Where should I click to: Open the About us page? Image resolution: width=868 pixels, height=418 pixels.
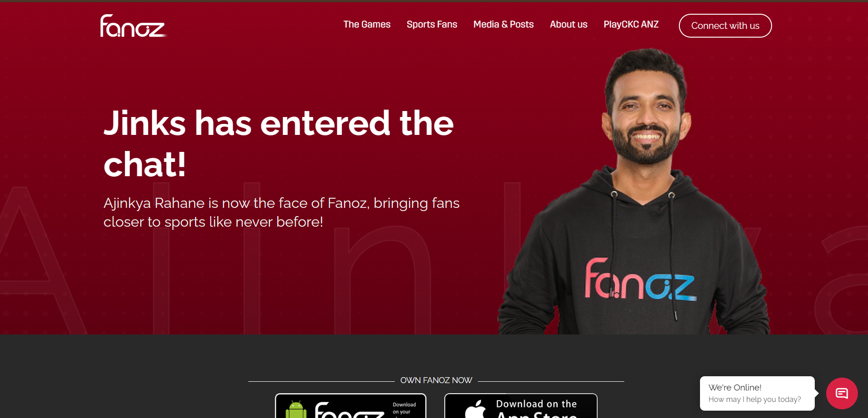point(569,24)
